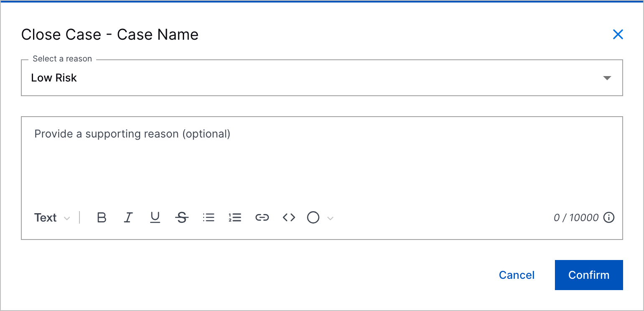Screen dimensions: 644x311
Task: Confirm closing the case
Action: pyautogui.click(x=588, y=275)
